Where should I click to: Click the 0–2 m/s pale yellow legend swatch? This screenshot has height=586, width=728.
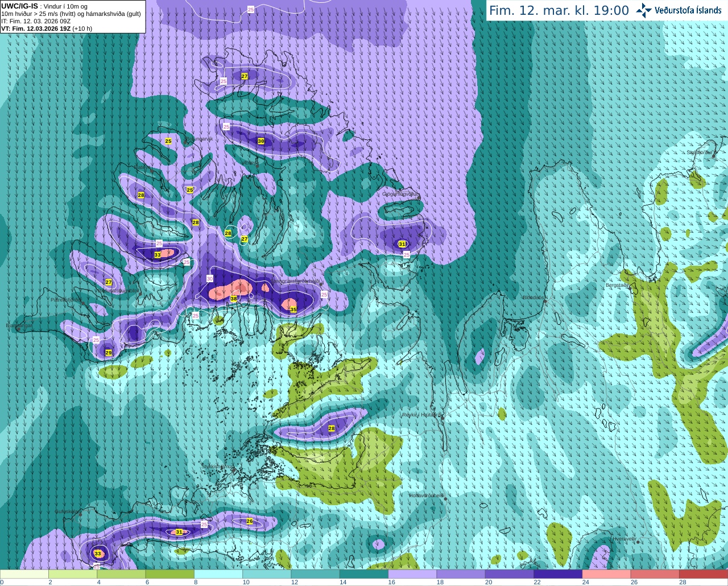point(24,574)
